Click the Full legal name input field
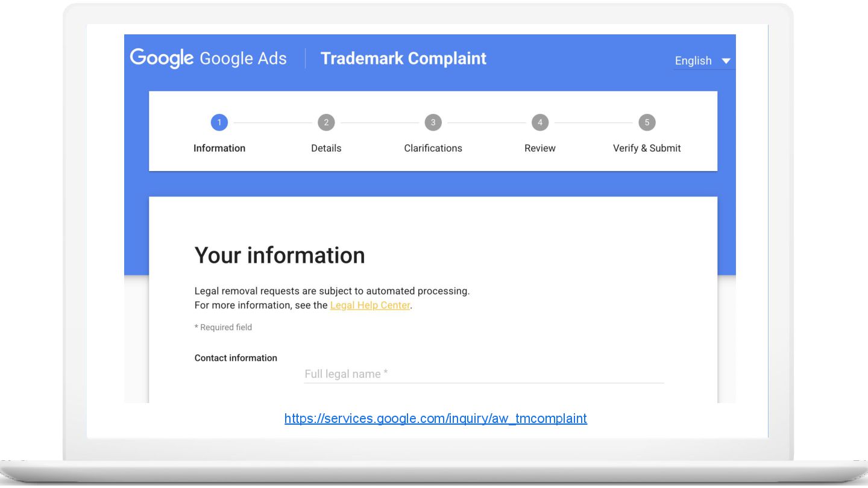The image size is (868, 488). [484, 374]
